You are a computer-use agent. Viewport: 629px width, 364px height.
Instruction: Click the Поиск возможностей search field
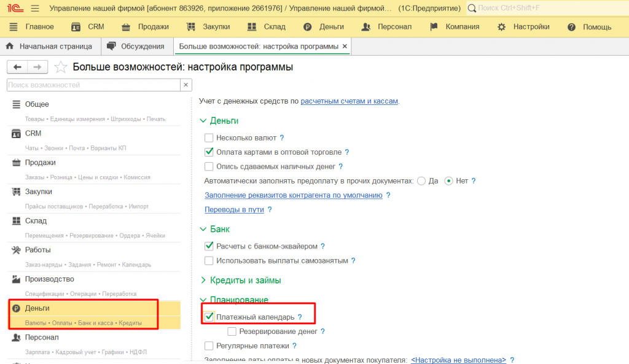point(93,85)
